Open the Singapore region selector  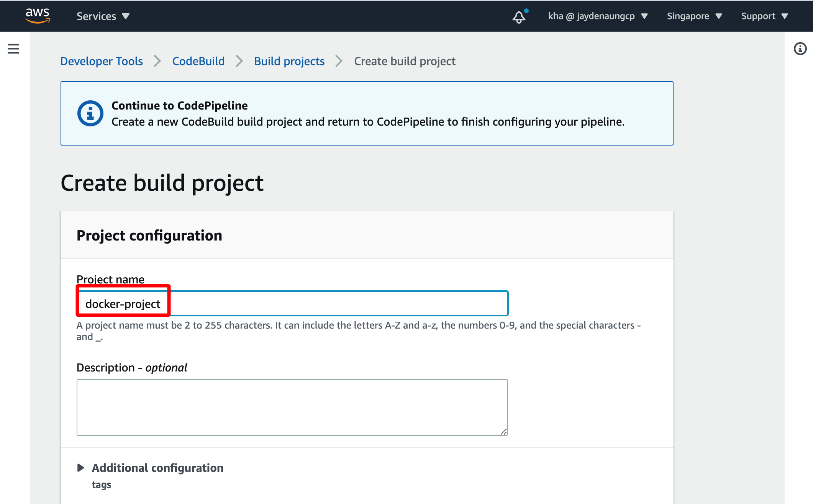click(x=694, y=16)
